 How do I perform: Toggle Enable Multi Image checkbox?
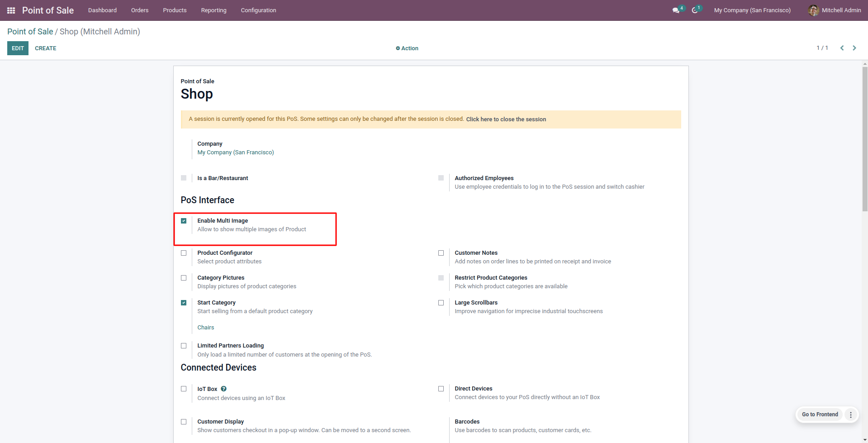tap(184, 221)
